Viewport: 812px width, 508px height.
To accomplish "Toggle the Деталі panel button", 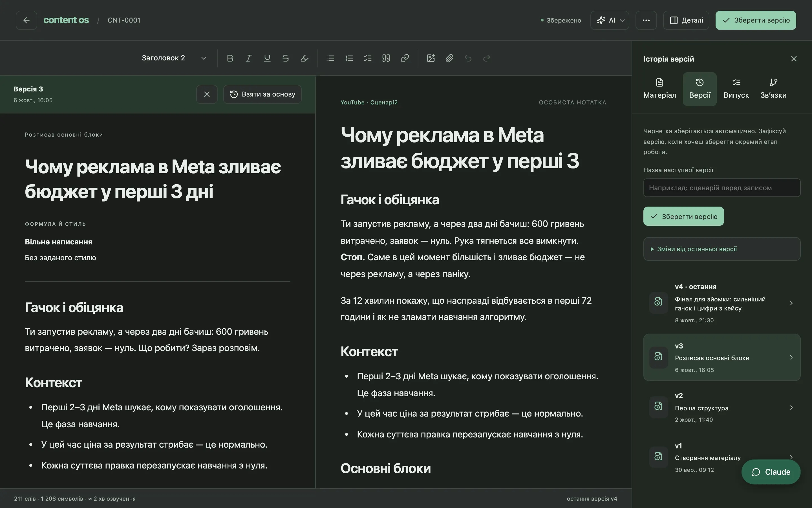I will (686, 20).
